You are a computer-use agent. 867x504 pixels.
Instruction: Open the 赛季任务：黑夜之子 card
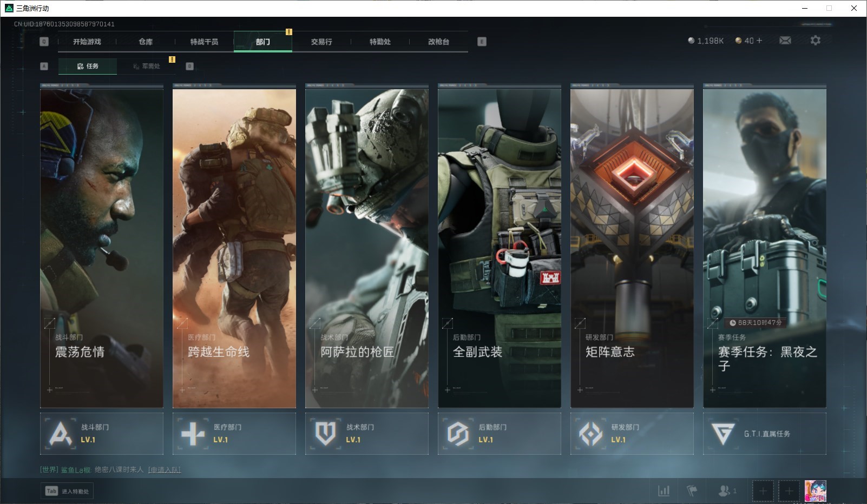click(x=765, y=248)
